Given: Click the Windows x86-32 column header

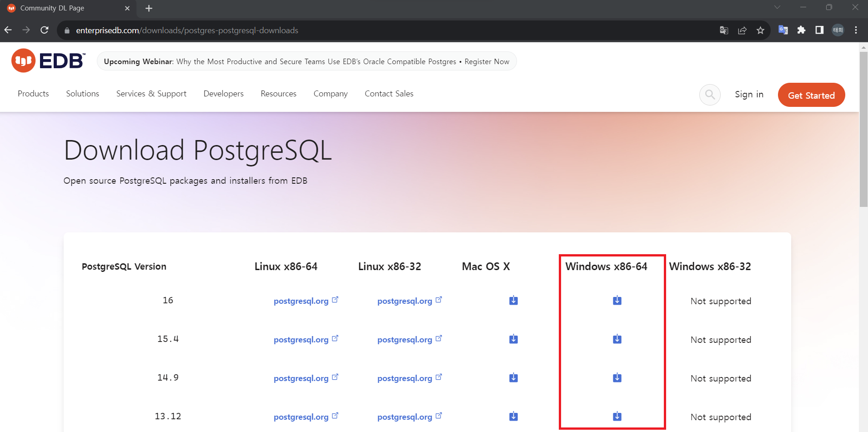Looking at the screenshot, I should tap(710, 266).
